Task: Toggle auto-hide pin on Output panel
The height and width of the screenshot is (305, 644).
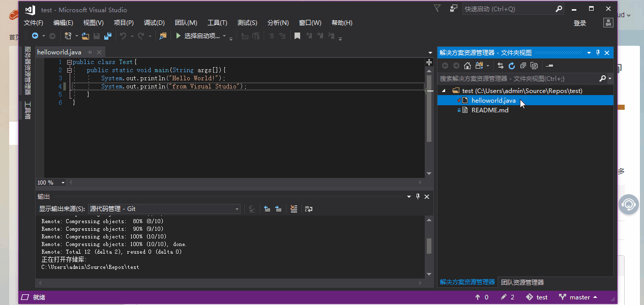Action: click(x=418, y=197)
